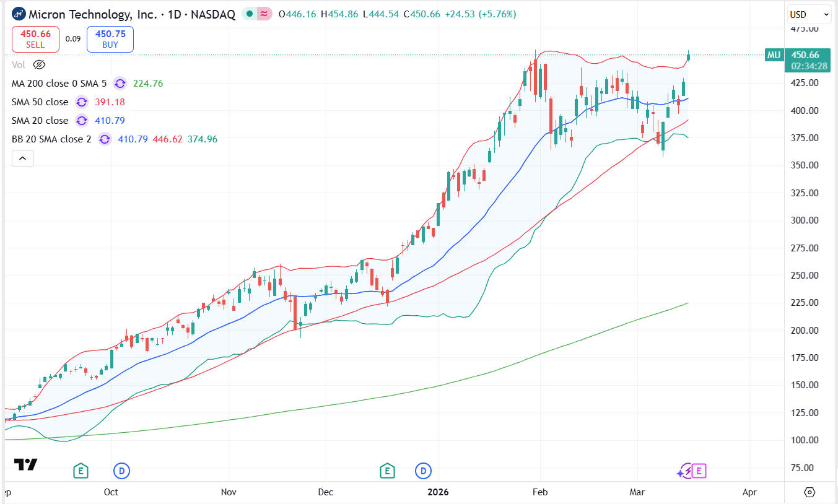The image size is (838, 504).
Task: Click the purple sparkle lightning icon near March
Action: [x=684, y=472]
